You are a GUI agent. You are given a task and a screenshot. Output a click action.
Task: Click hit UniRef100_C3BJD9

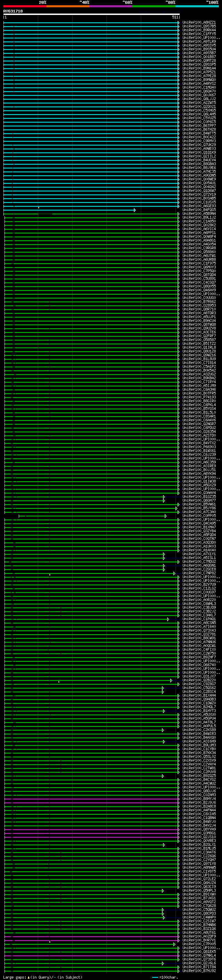tap(199, 608)
